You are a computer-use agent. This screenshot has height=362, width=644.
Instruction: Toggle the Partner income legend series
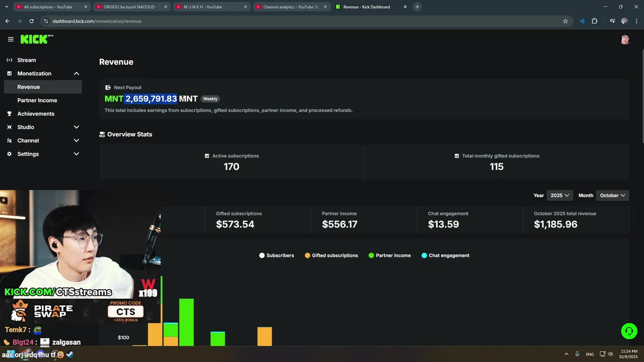click(x=390, y=255)
